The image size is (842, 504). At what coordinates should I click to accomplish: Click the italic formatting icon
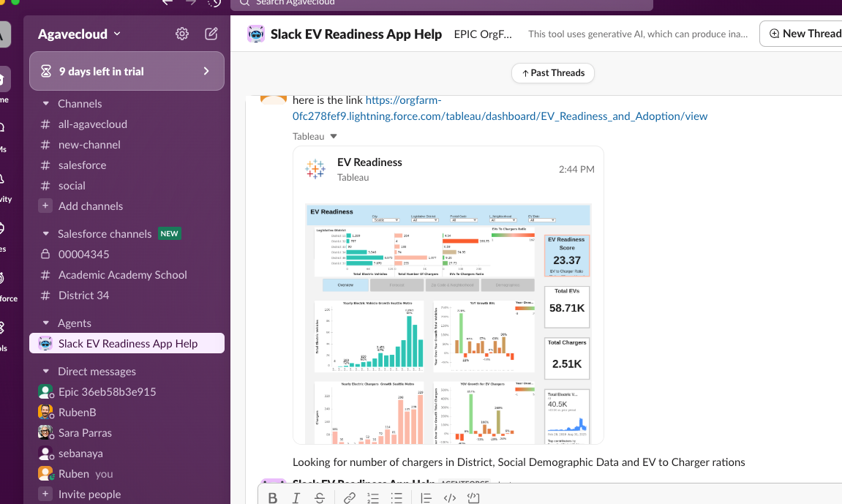(296, 497)
